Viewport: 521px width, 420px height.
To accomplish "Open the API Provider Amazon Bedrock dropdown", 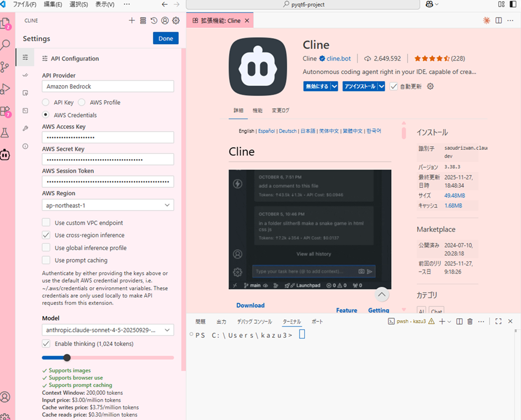I will [x=108, y=86].
